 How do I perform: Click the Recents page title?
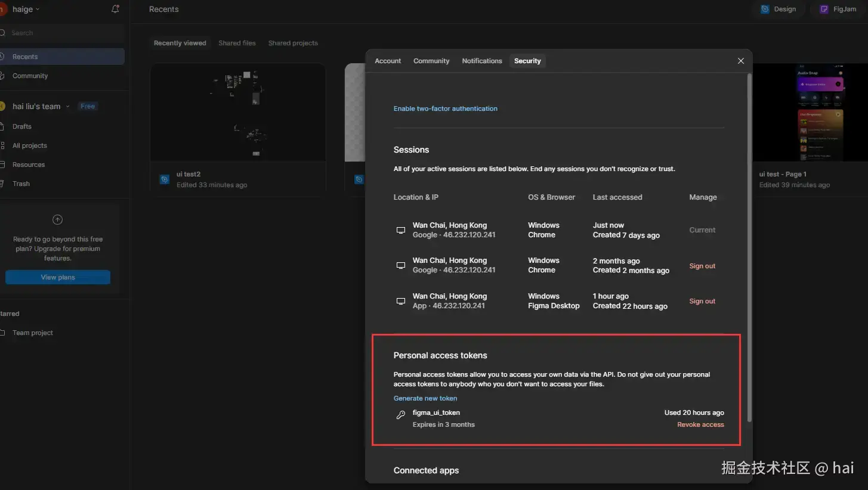[x=164, y=9]
